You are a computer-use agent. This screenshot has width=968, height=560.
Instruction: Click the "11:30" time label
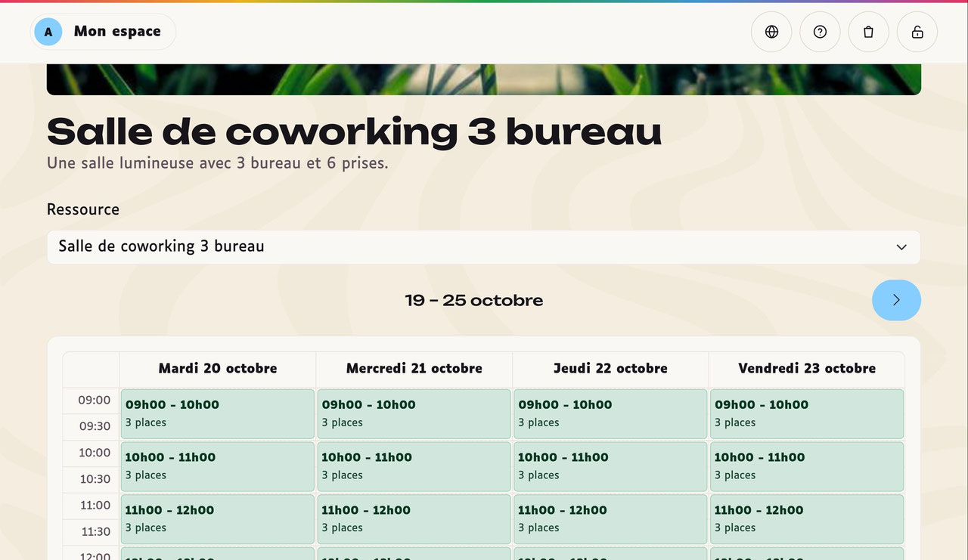(x=95, y=531)
